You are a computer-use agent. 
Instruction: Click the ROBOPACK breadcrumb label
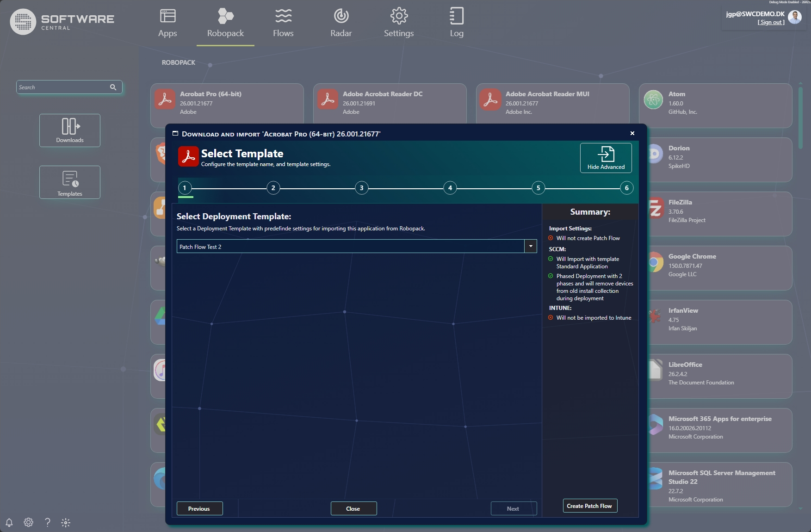coord(179,62)
